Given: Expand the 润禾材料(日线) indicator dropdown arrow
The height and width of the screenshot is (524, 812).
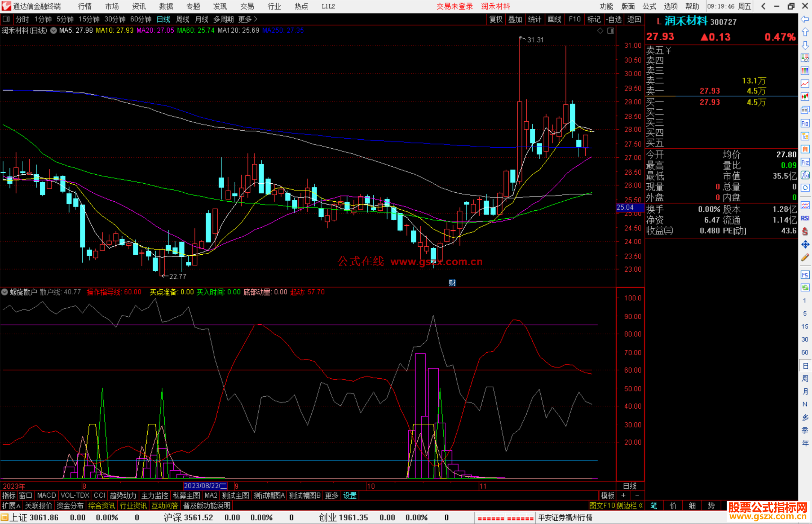Looking at the screenshot, I should [54, 31].
